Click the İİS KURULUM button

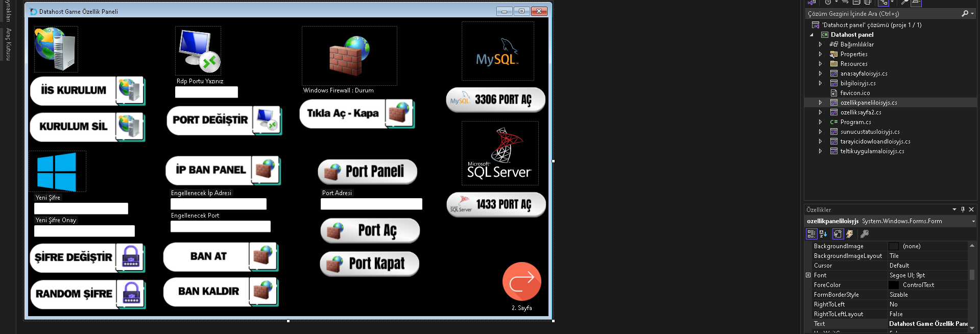(x=87, y=90)
